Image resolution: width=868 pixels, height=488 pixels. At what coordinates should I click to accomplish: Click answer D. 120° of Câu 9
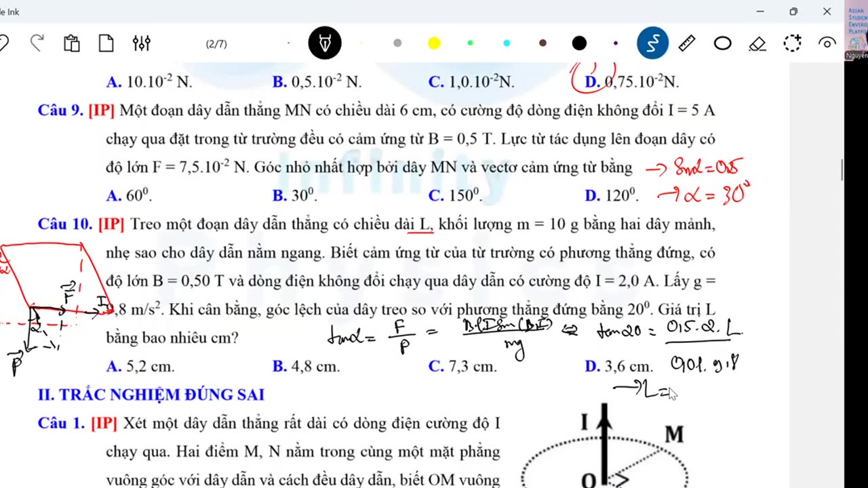click(x=611, y=195)
